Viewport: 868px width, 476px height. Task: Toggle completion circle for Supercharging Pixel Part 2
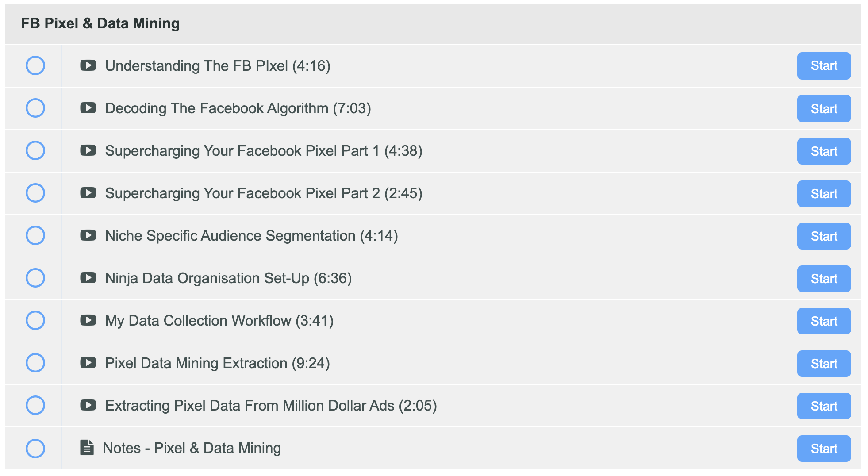pyautogui.click(x=35, y=193)
